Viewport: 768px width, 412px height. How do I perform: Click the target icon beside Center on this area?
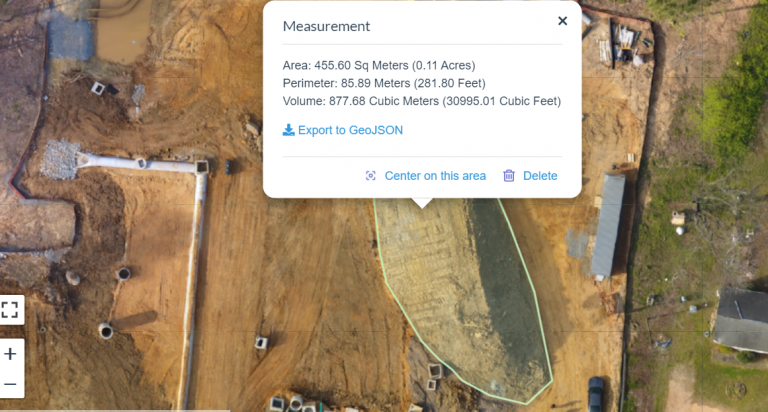[x=371, y=176]
